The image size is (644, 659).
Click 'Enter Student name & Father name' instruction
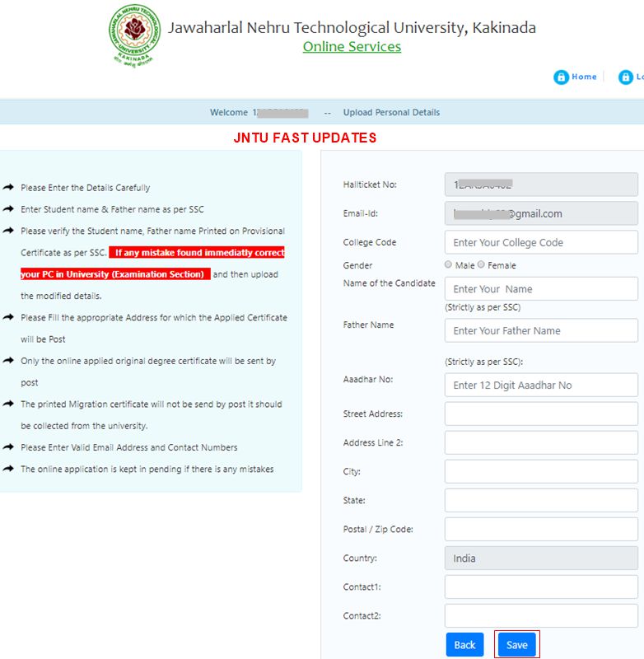(112, 209)
